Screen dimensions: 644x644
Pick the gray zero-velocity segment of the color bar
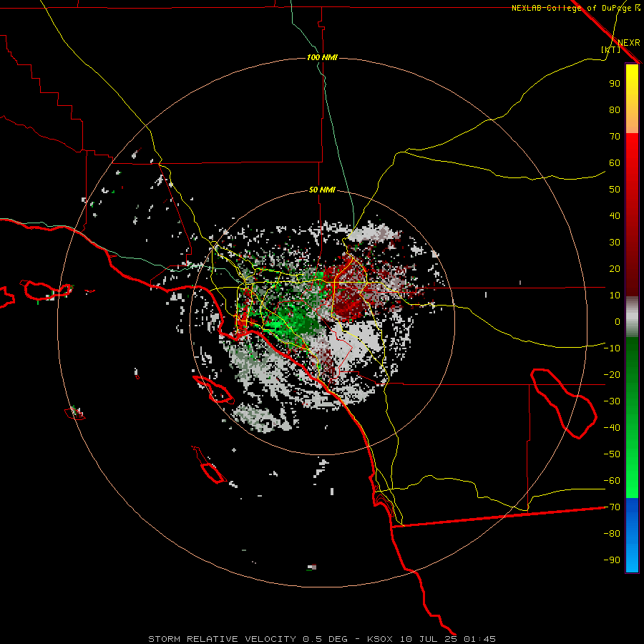pos(632,317)
